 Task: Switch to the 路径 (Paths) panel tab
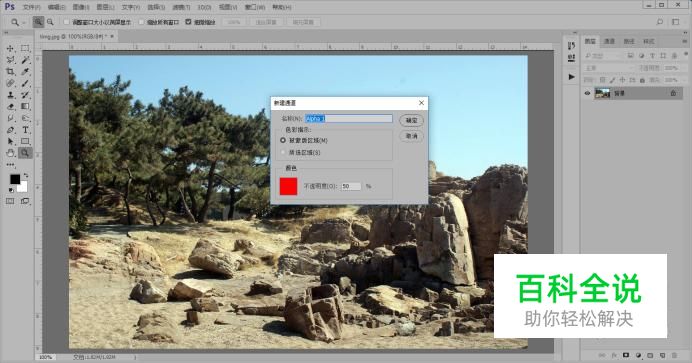coord(629,41)
